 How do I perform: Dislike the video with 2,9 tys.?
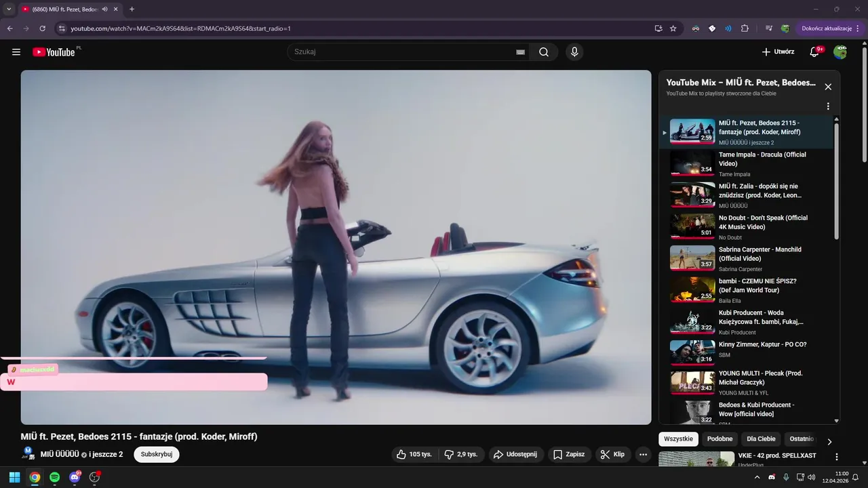coord(461,454)
